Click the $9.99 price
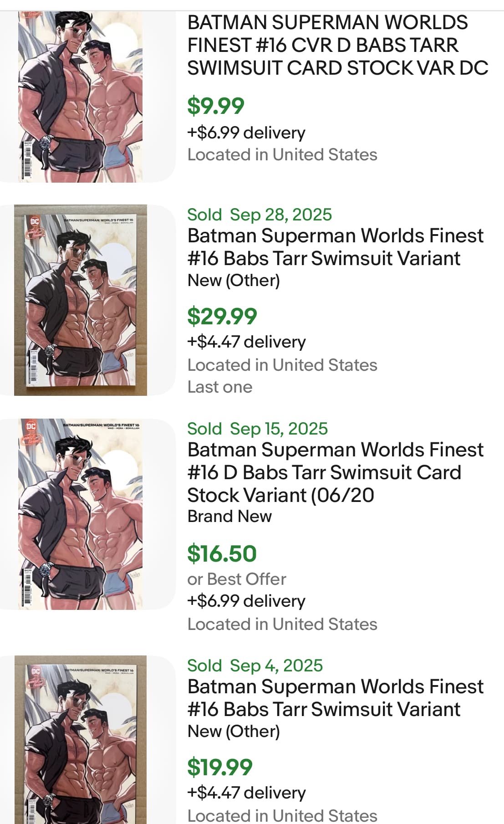 [216, 106]
